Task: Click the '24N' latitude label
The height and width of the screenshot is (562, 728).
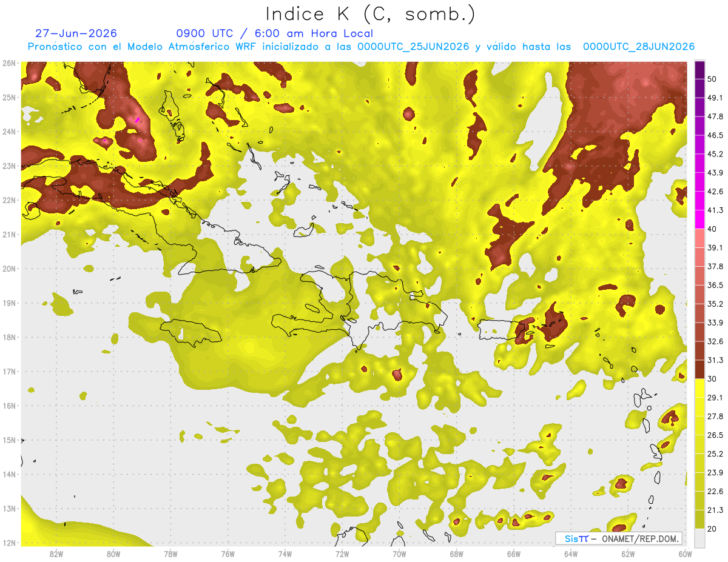Action: click(9, 132)
